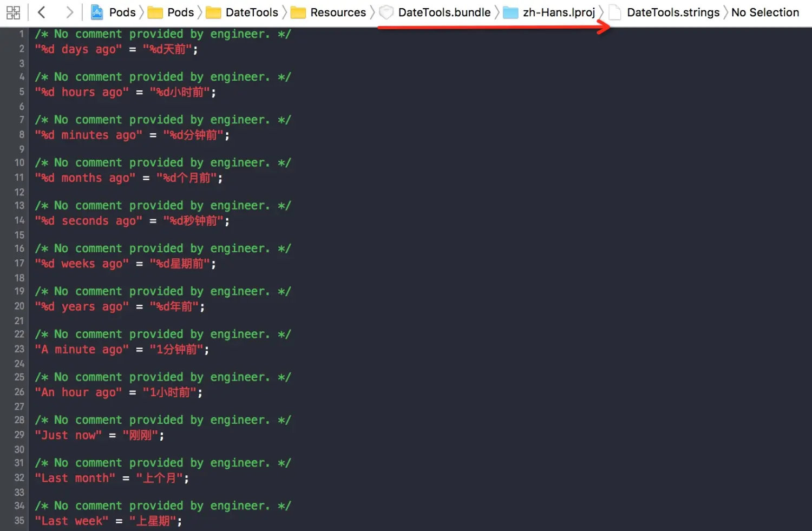Click the "Last month" key string
This screenshot has height=531, width=812.
pos(75,478)
